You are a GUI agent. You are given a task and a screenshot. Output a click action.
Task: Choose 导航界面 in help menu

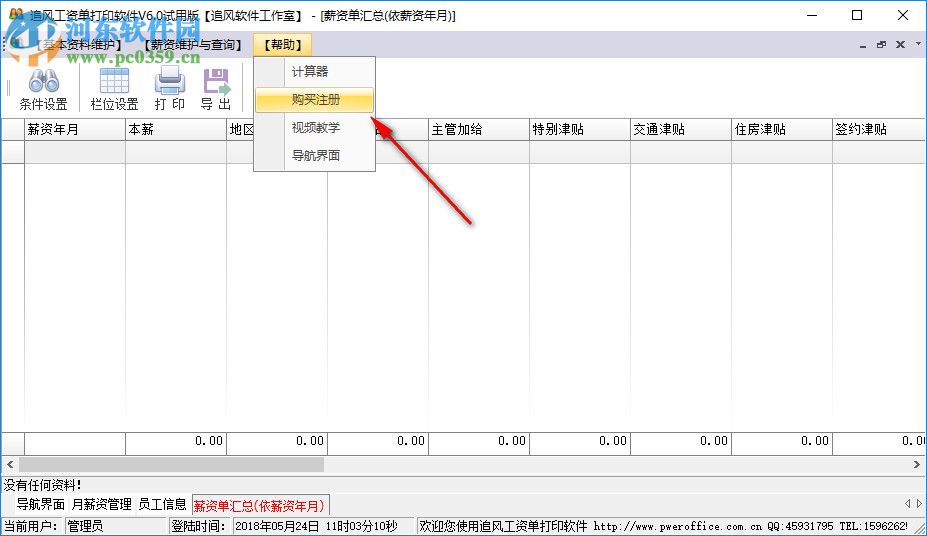[315, 155]
